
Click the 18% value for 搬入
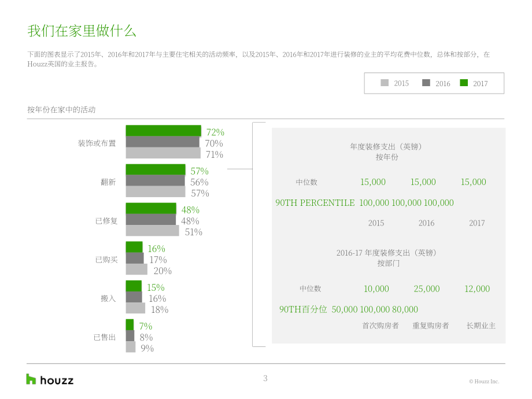click(x=160, y=309)
